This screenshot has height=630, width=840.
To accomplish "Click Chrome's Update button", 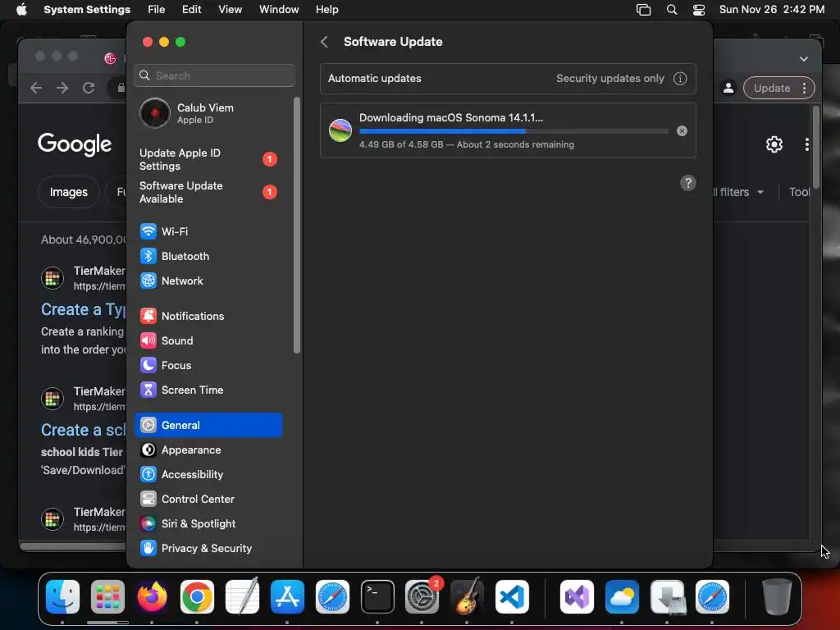I will point(772,88).
